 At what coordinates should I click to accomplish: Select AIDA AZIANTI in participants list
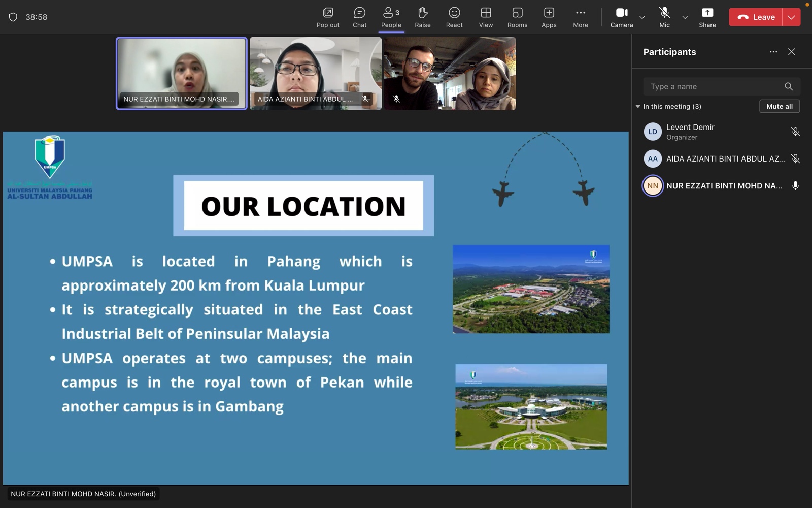click(x=721, y=158)
